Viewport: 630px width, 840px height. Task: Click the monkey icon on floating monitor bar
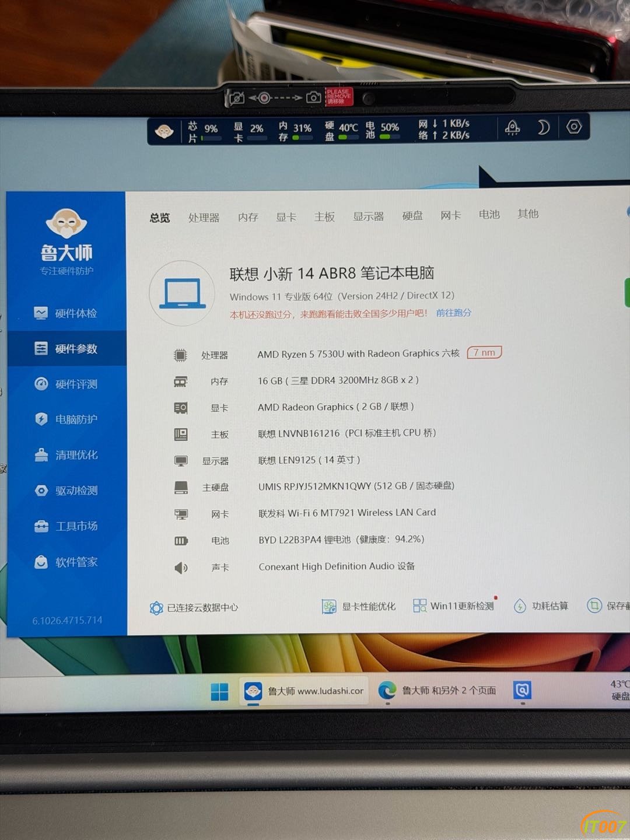point(164,131)
